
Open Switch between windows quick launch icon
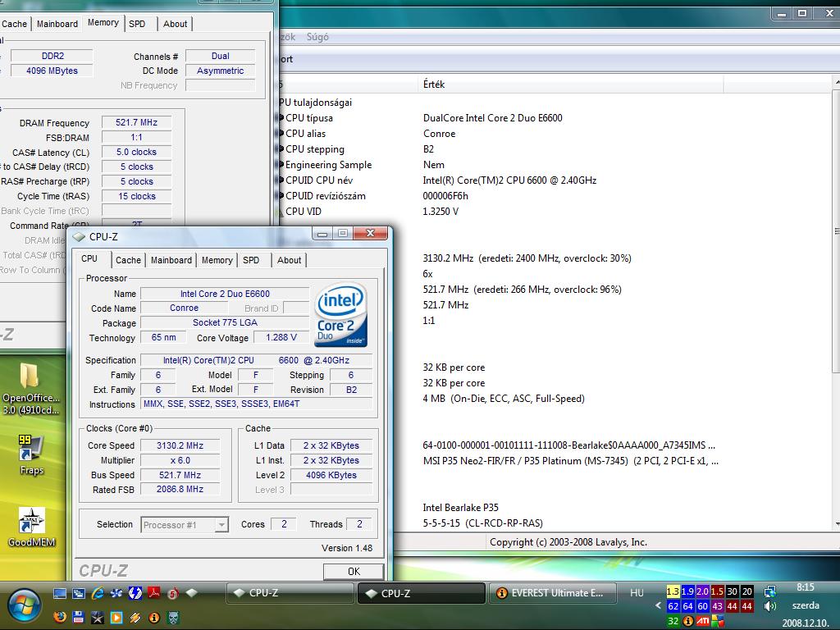pos(79,593)
